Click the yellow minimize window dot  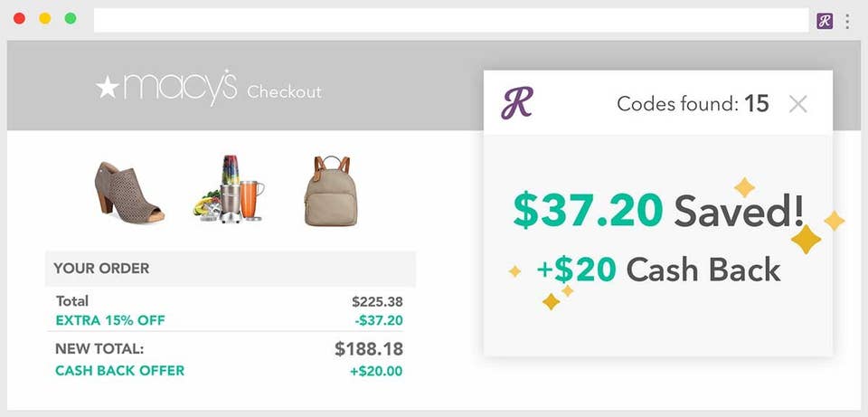pos(45,18)
